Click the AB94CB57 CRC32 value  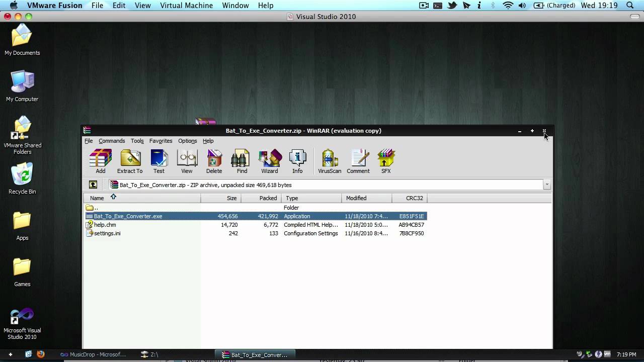coord(412,225)
